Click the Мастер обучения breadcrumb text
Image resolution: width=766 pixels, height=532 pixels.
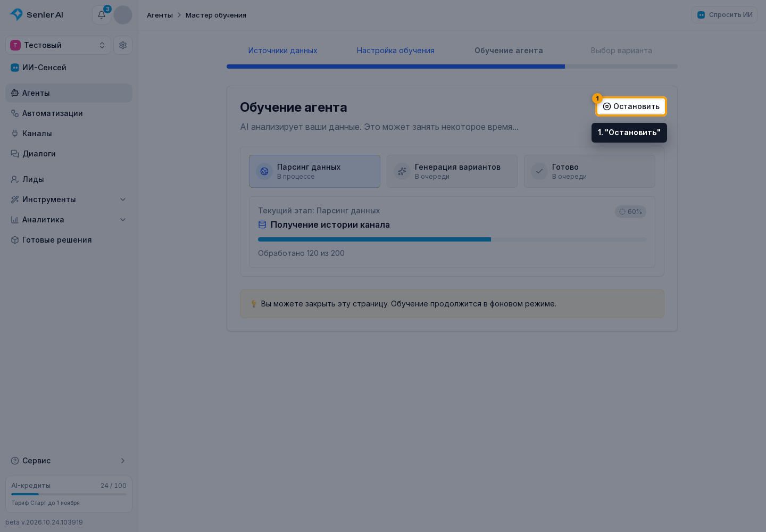[216, 15]
